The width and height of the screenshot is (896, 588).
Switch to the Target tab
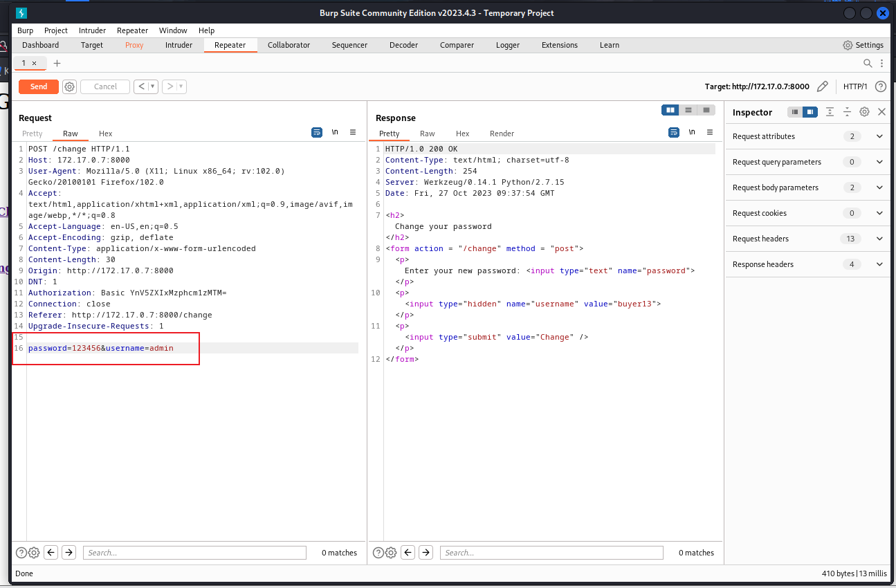click(92, 45)
